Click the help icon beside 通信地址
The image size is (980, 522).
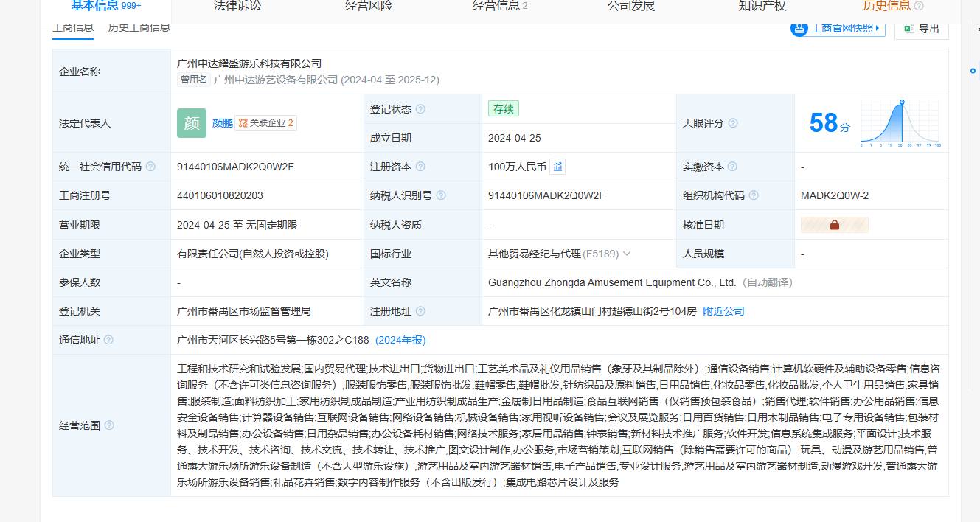108,340
